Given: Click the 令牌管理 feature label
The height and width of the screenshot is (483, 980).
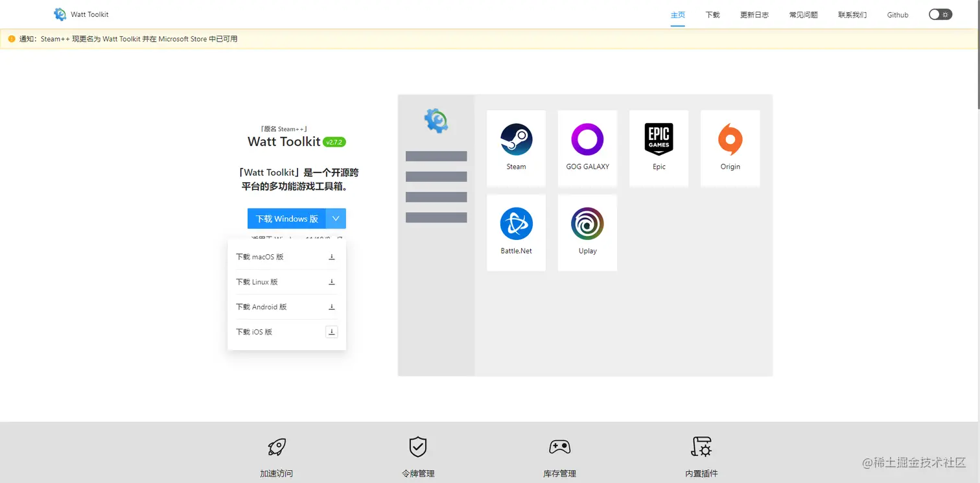Looking at the screenshot, I should (418, 474).
